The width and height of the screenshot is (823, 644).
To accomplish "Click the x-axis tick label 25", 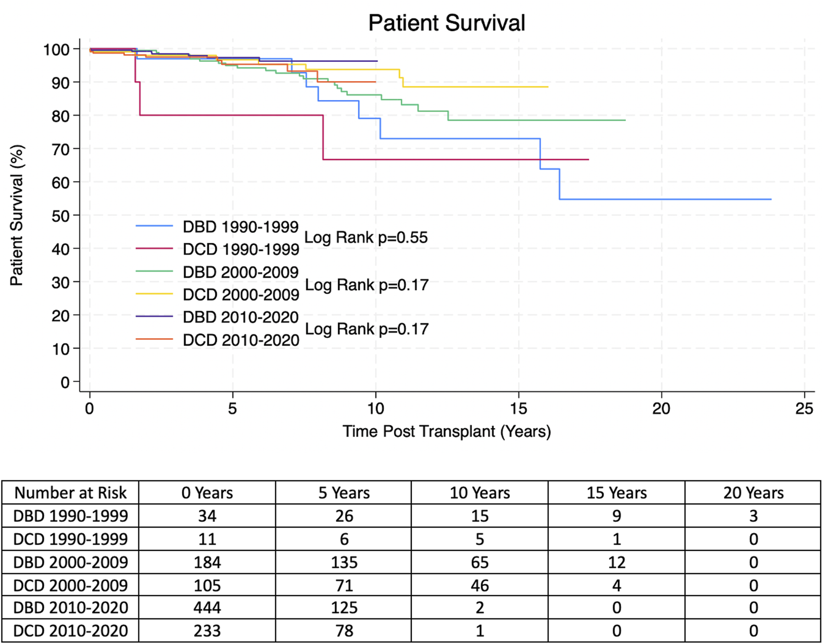I will tap(804, 409).
